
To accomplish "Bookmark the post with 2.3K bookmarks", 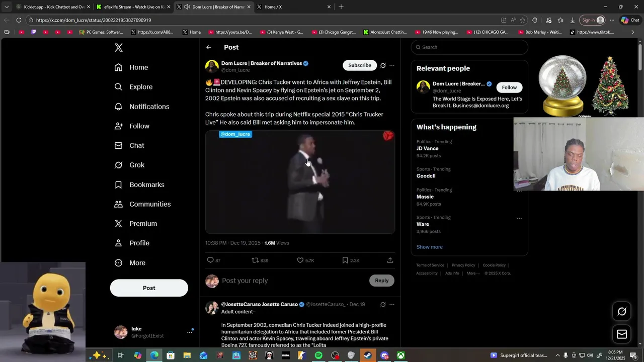I will point(345,260).
